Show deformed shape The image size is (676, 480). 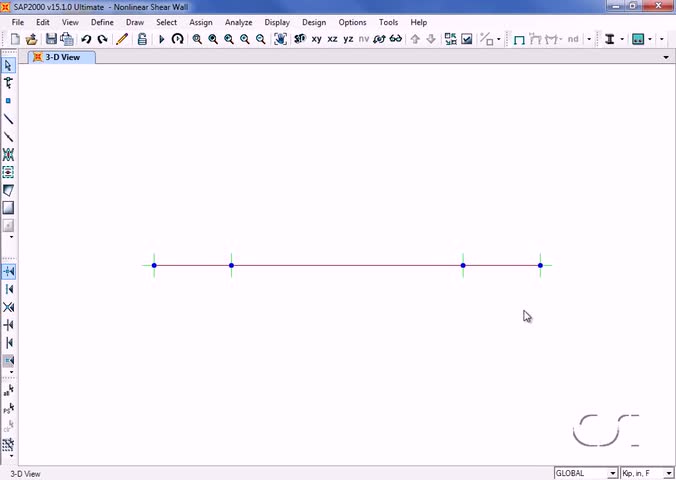[x=535, y=39]
